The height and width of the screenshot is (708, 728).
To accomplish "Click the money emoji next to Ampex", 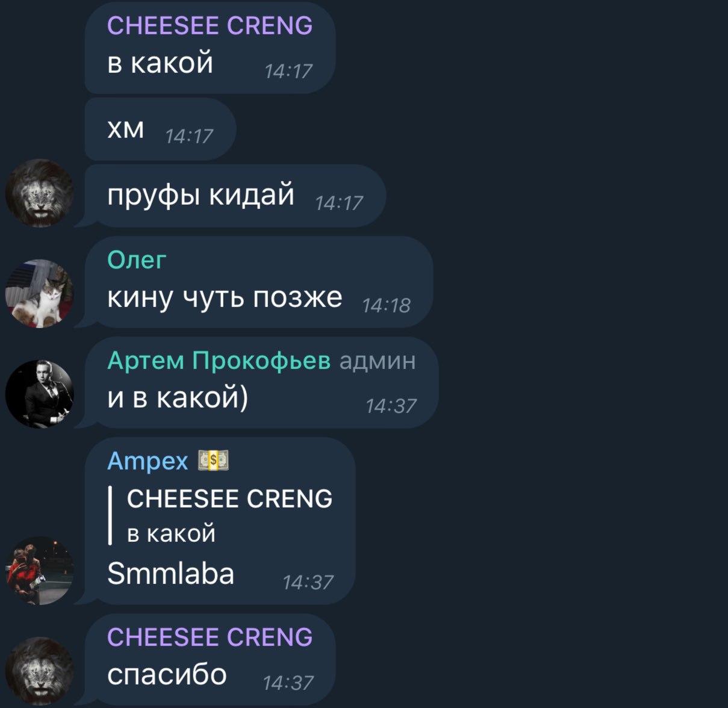I will (x=214, y=461).
